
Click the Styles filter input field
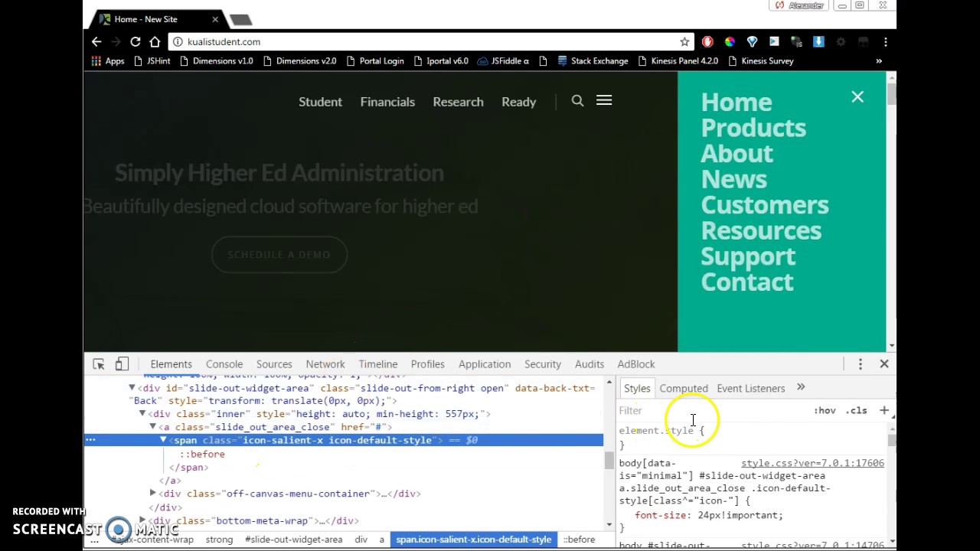[712, 411]
